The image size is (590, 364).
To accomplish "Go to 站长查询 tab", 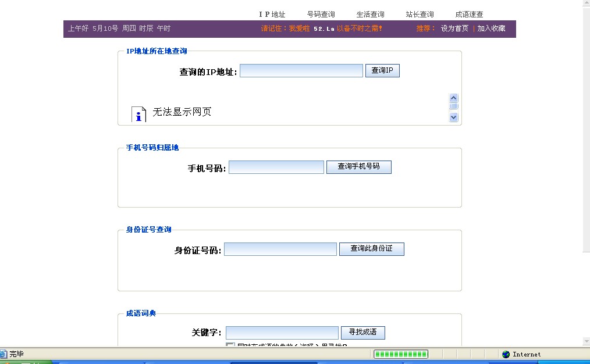I will point(420,15).
